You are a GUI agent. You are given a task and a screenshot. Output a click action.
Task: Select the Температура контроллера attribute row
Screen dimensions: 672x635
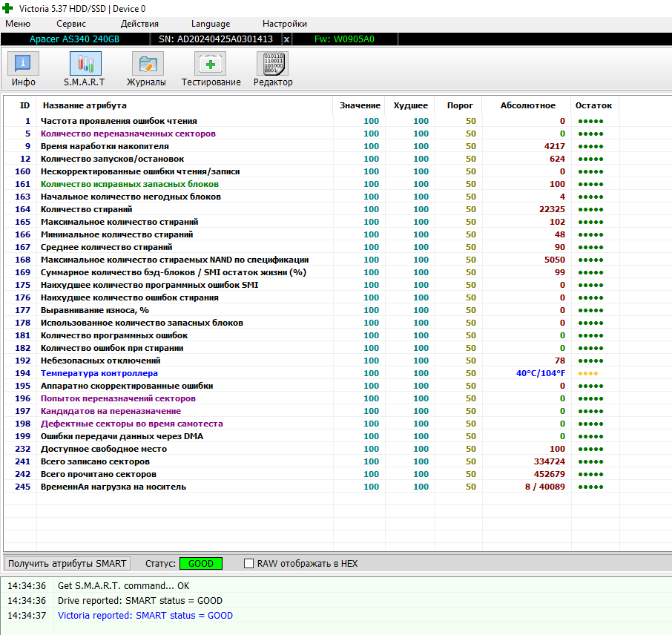(99, 373)
